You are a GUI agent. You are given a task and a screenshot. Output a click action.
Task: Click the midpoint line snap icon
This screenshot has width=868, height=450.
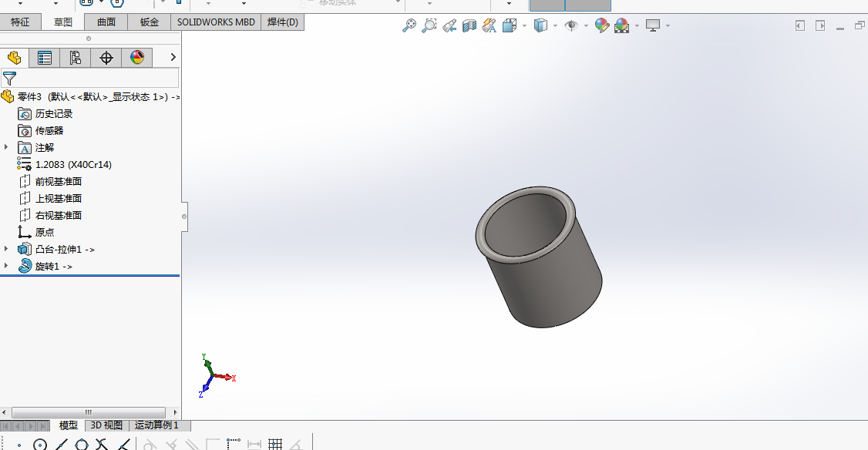point(61,444)
